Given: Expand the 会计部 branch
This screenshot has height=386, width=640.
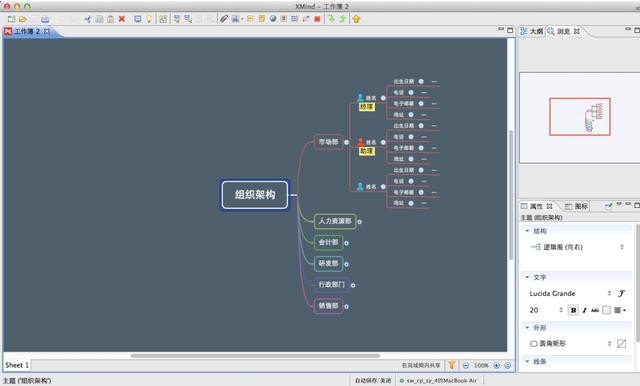Looking at the screenshot, I should [x=346, y=243].
